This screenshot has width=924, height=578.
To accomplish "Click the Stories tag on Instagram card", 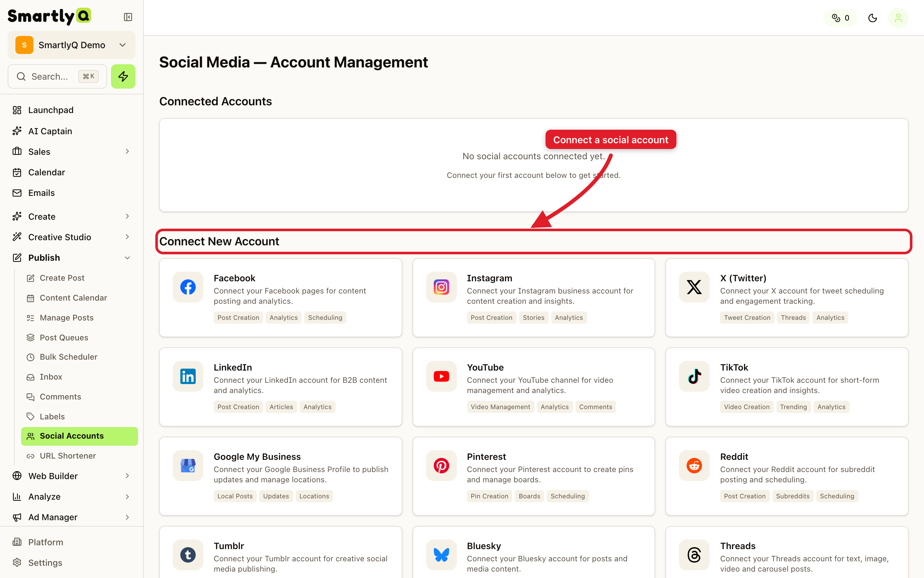I will click(x=534, y=318).
